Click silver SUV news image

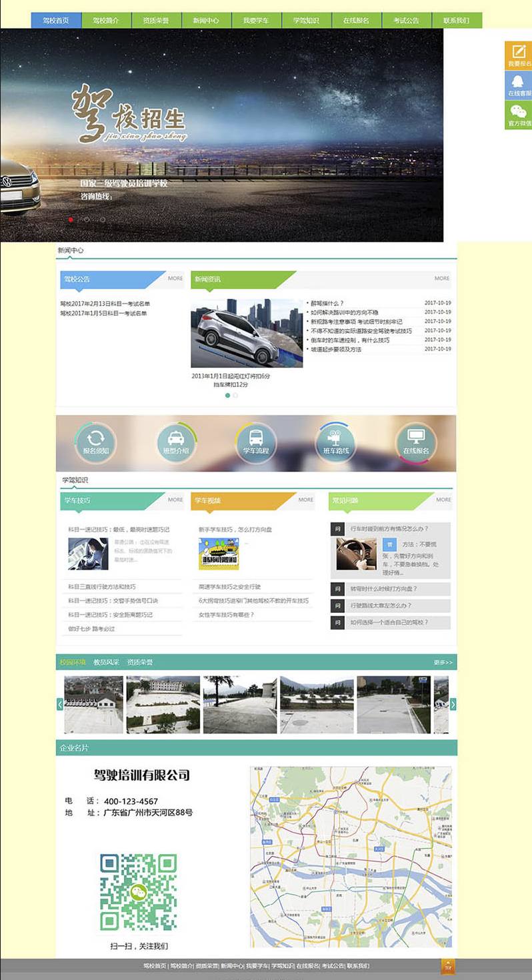point(247,333)
